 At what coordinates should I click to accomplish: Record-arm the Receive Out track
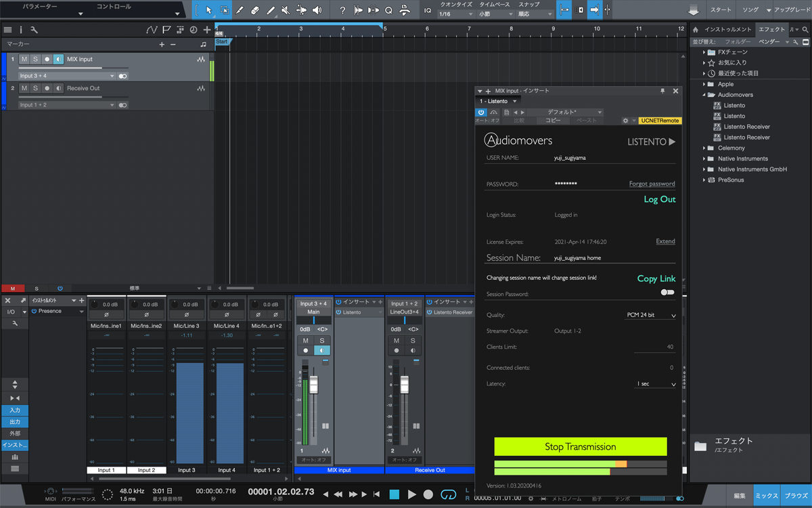click(47, 88)
